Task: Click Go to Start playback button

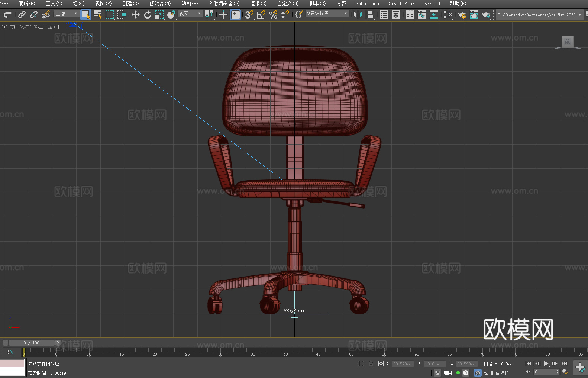Action: [x=528, y=364]
